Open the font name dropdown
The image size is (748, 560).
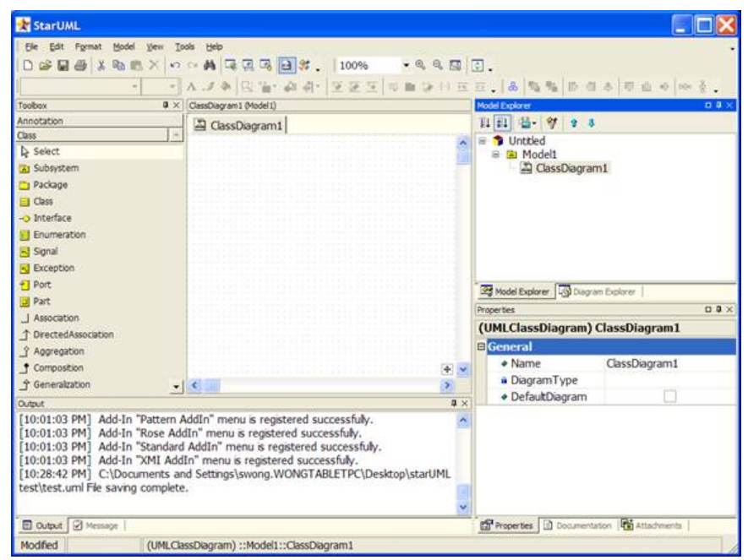click(x=135, y=87)
